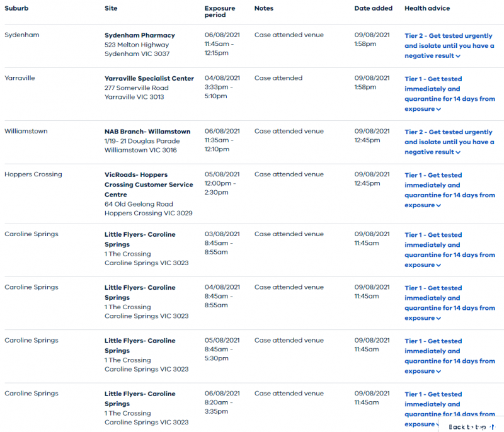Expand health advice for Little Flyers 03/08/2021

pyautogui.click(x=438, y=265)
